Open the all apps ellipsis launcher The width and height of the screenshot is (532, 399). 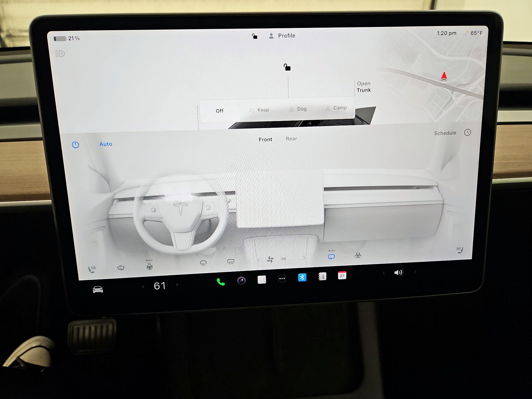click(282, 278)
